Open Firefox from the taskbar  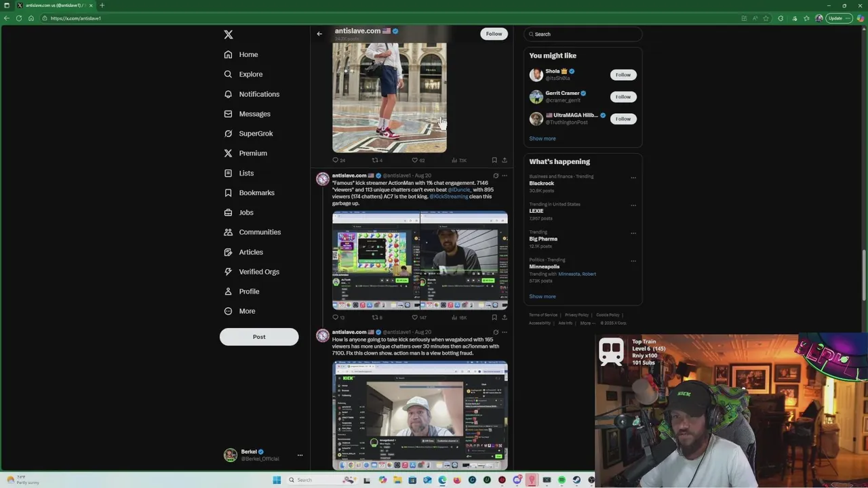click(457, 480)
